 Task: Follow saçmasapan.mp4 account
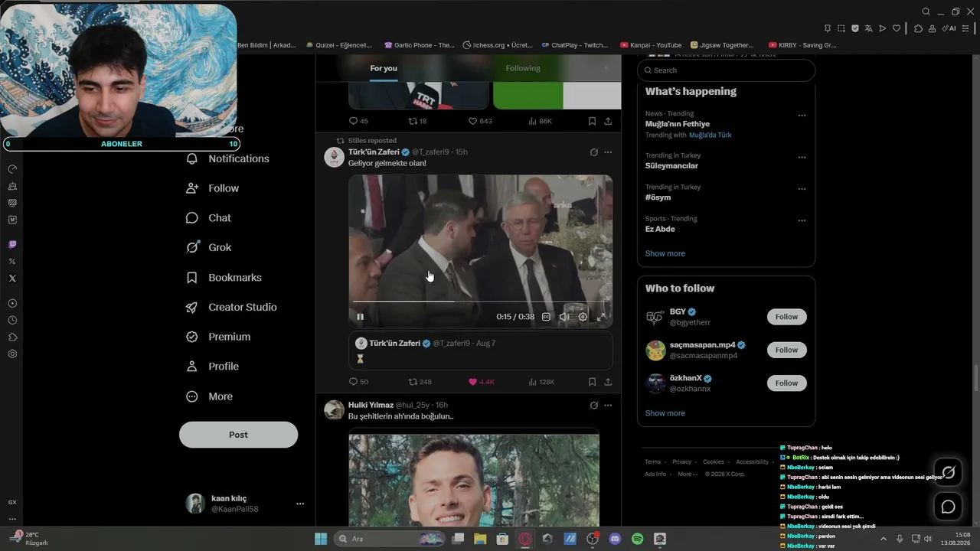tap(786, 350)
